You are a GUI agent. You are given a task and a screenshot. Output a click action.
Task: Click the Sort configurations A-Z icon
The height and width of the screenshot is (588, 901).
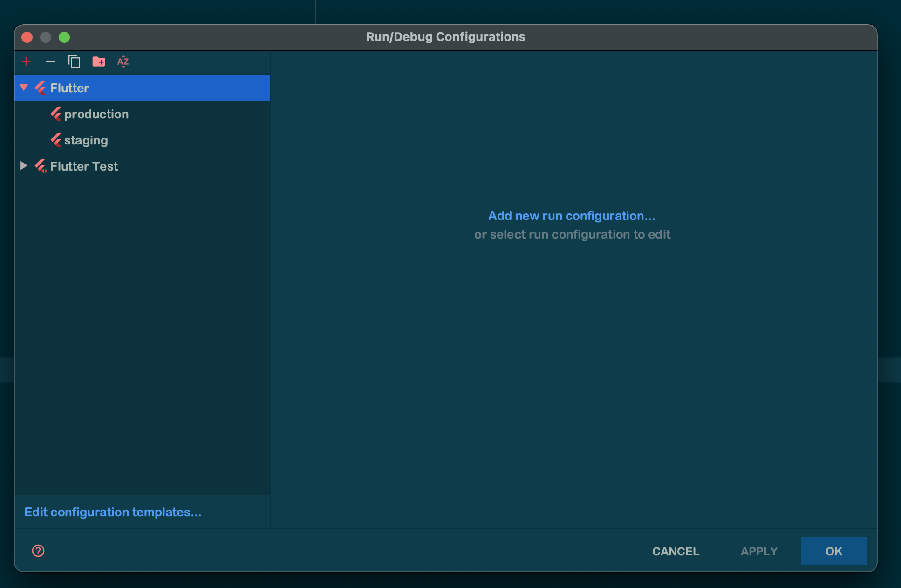tap(123, 62)
